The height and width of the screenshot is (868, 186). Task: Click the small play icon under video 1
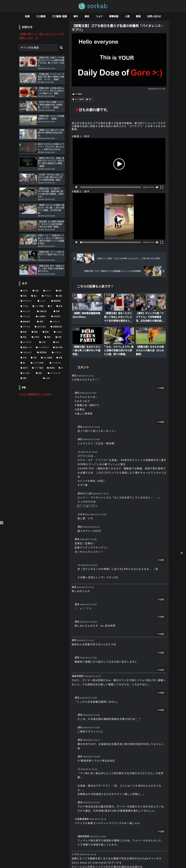[76, 187]
